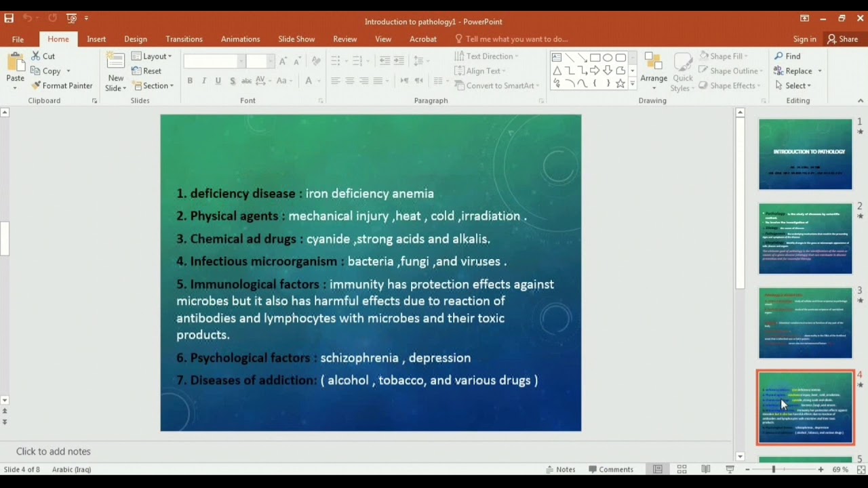Save the presentation with the Save icon
This screenshot has width=868, height=488.
click(x=9, y=18)
